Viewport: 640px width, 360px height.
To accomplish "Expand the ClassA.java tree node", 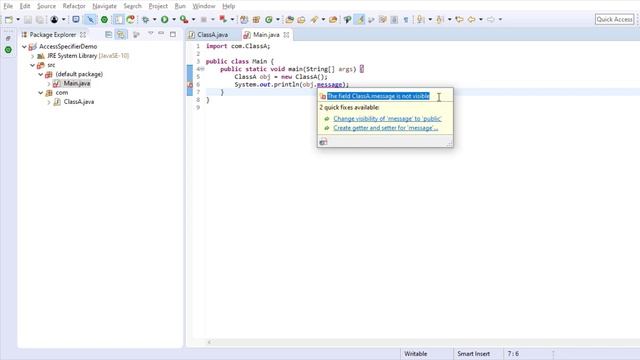I will pos(49,102).
